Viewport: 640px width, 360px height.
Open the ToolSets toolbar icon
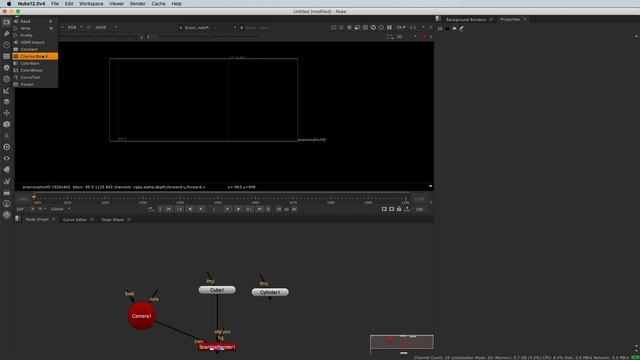[7, 181]
